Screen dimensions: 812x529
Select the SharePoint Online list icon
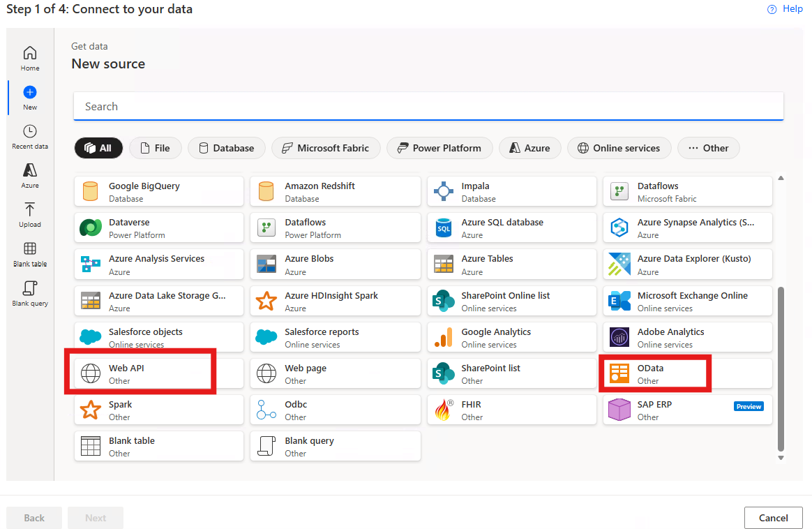pos(443,301)
